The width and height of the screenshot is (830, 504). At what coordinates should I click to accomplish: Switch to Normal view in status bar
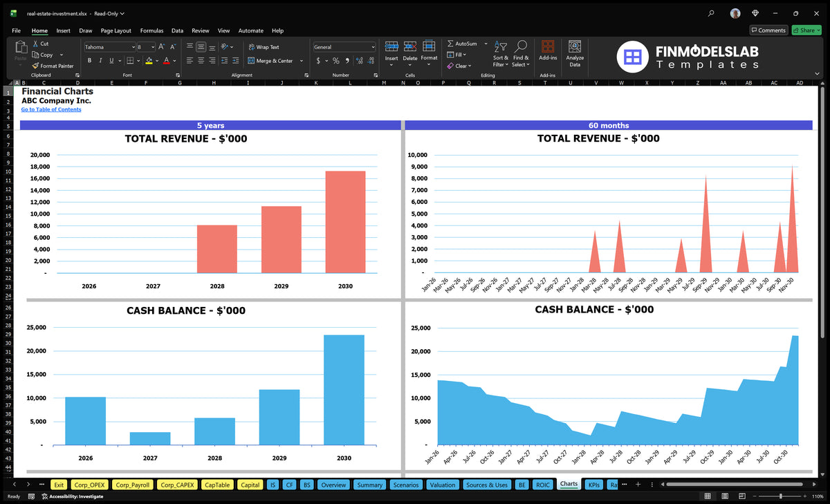click(708, 496)
